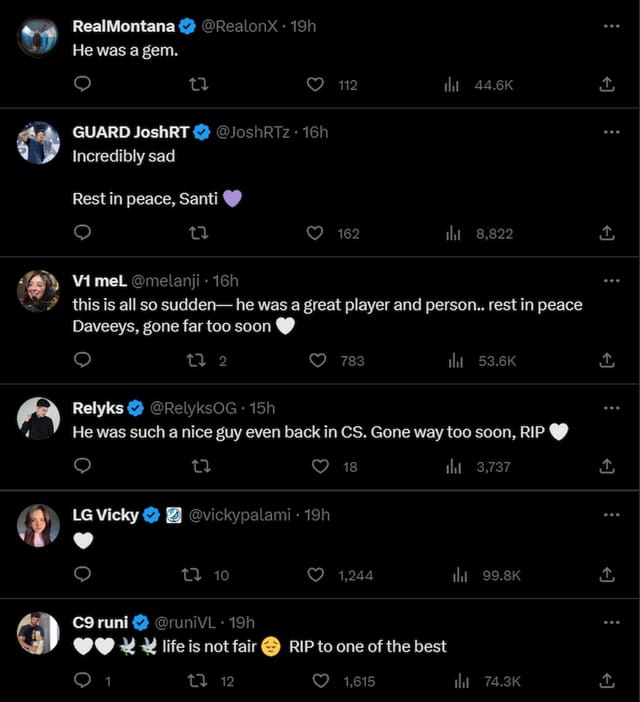Screen dimensions: 640x702
Task: Retweet LG Vicky's post with 10 retweets
Action: tap(188, 575)
